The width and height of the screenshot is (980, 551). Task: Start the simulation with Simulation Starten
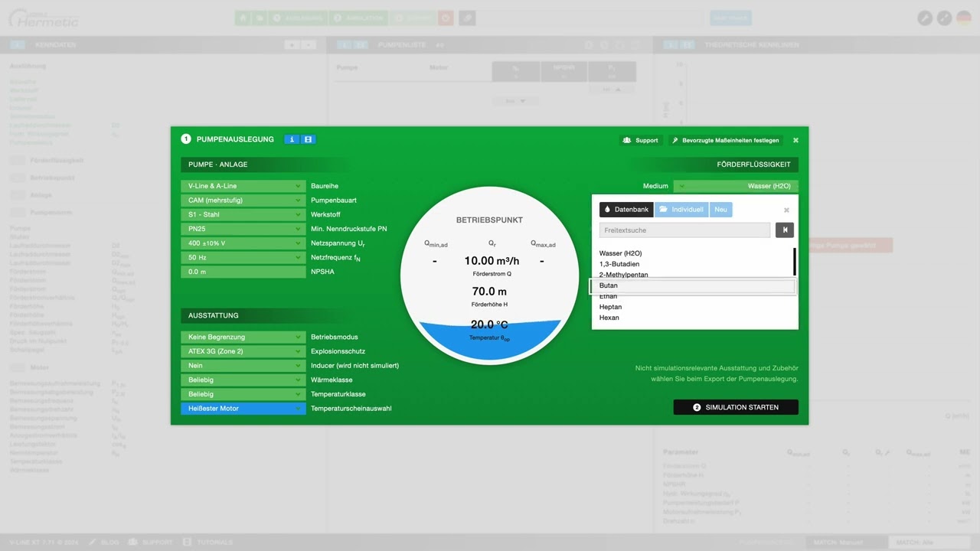coord(736,407)
